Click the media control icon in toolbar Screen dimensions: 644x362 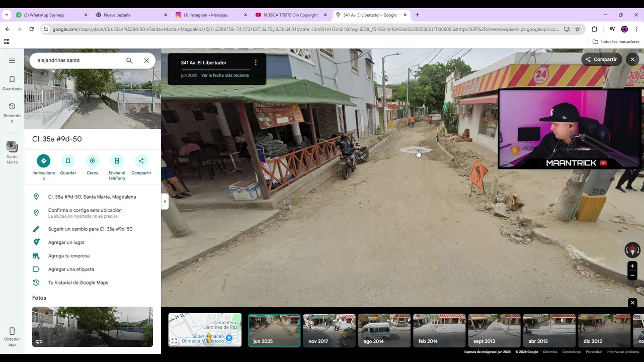pyautogui.click(x=612, y=29)
